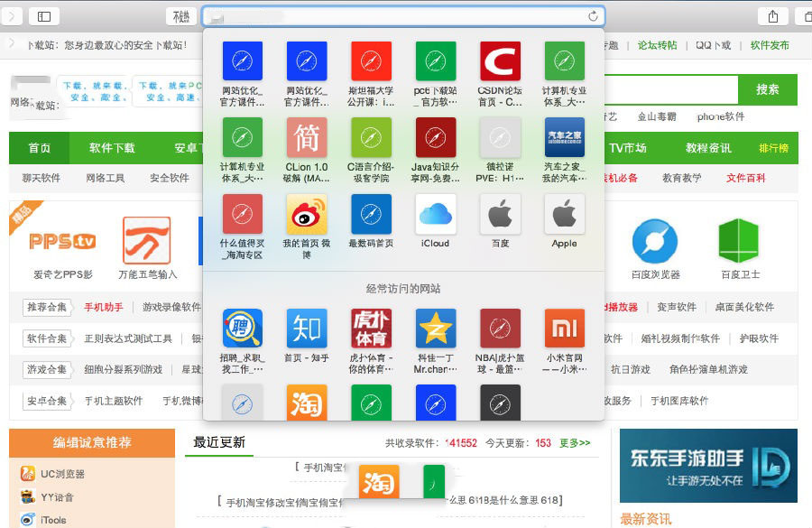
Task: Click the green 搜索 search button
Action: click(767, 90)
